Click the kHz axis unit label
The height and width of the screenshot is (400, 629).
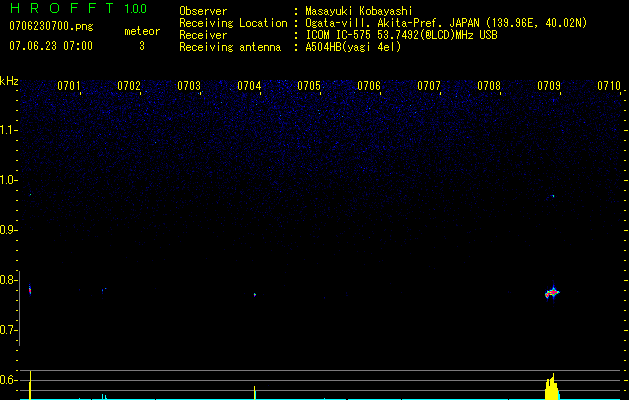click(x=9, y=81)
